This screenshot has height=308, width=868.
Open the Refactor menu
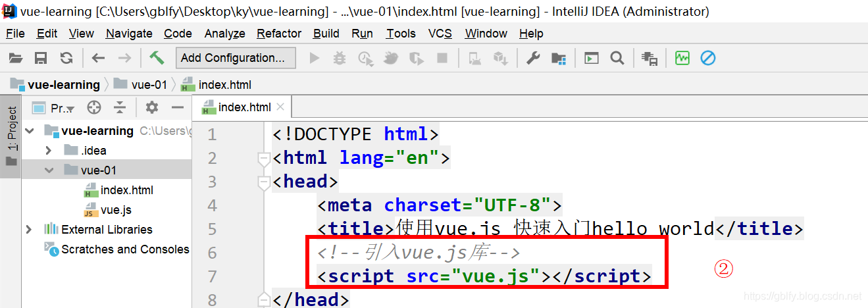tap(279, 34)
